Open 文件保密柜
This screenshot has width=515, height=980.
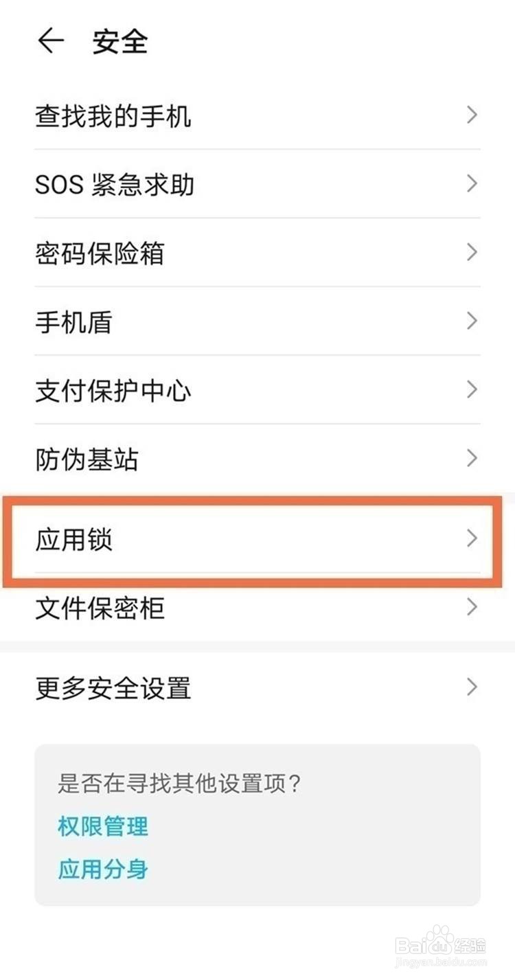pyautogui.click(x=257, y=608)
